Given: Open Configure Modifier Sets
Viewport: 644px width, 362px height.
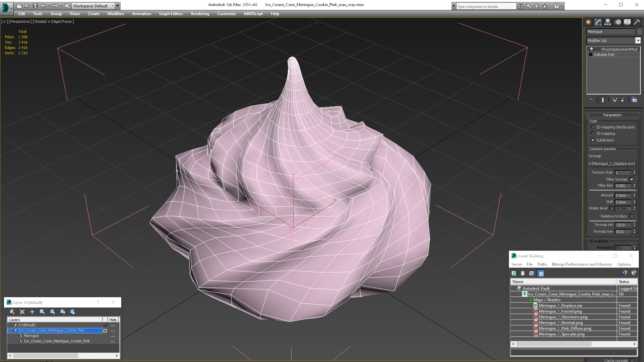Looking at the screenshot, I should pos(635,100).
